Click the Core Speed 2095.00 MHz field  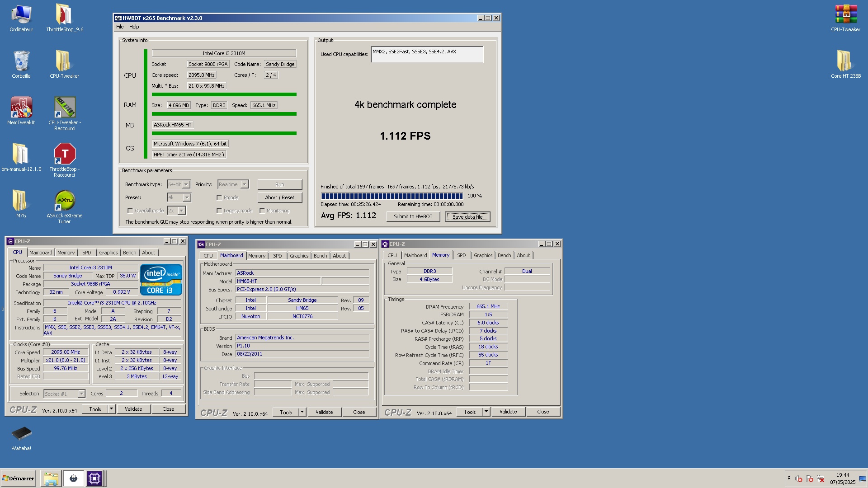[x=66, y=352]
